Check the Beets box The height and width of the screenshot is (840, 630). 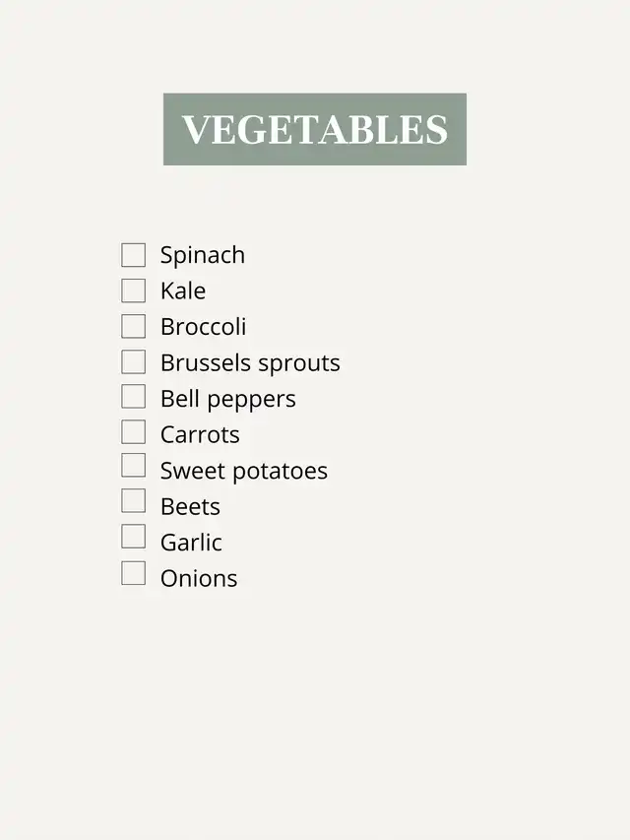coord(134,501)
